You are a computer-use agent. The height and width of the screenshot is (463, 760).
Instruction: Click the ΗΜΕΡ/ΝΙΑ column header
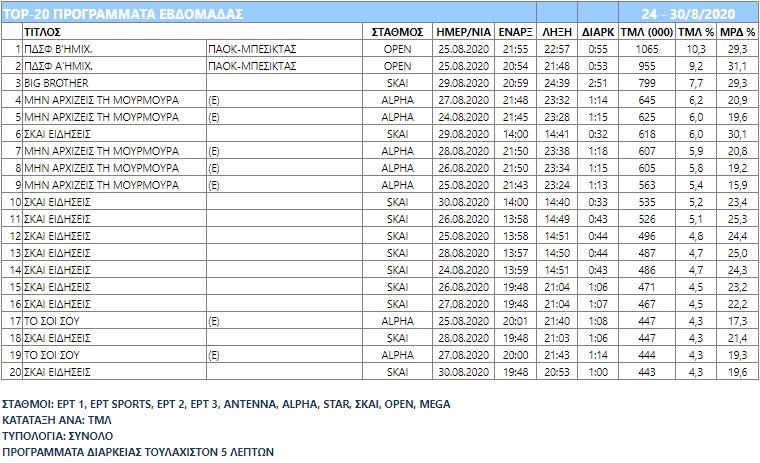[x=462, y=32]
